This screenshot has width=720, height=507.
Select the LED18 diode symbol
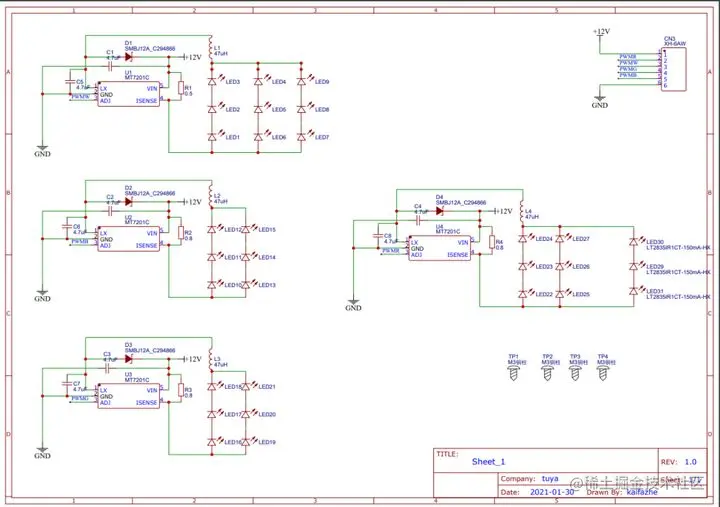[212, 387]
